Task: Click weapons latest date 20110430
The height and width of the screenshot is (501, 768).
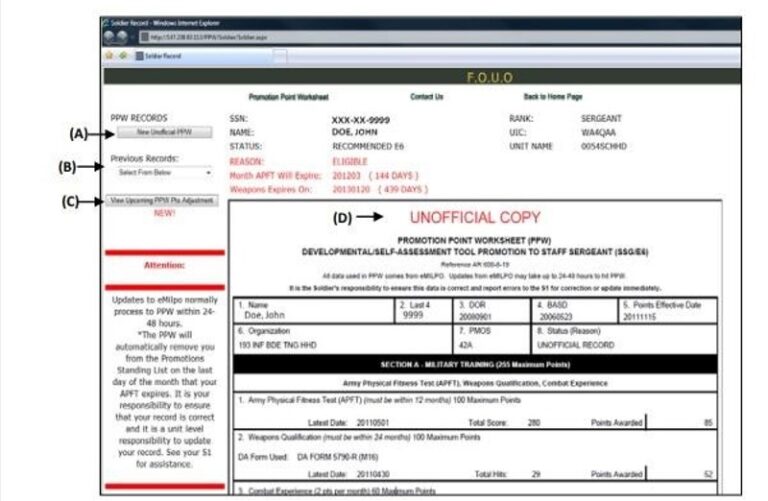Action: tap(373, 474)
